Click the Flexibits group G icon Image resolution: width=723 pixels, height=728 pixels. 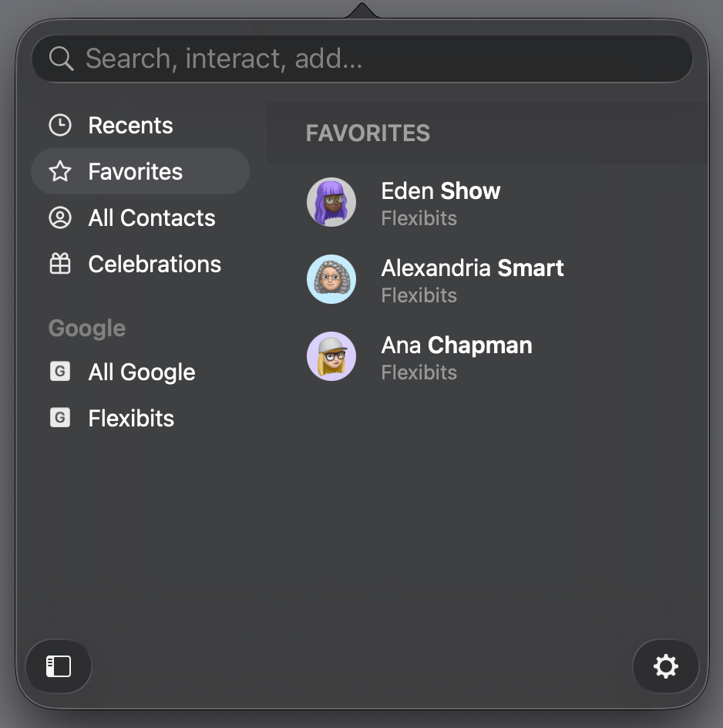coord(60,418)
